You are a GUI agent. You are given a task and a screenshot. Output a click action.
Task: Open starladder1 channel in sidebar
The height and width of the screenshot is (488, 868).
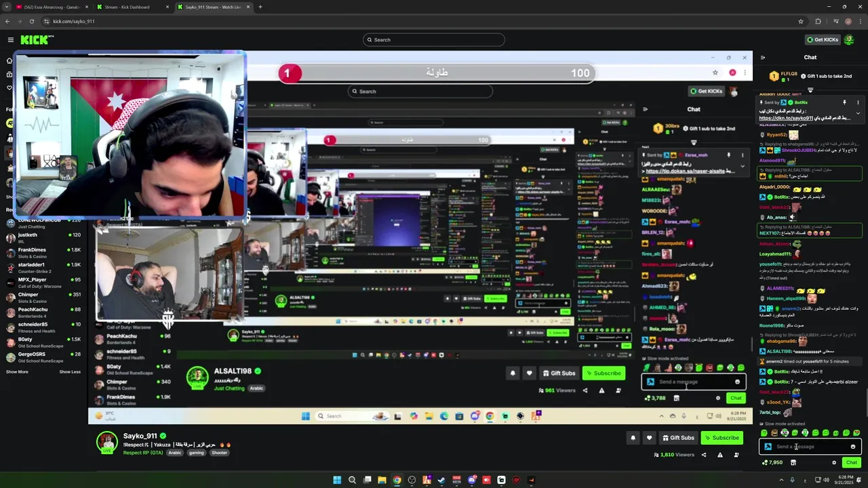[x=43, y=268]
